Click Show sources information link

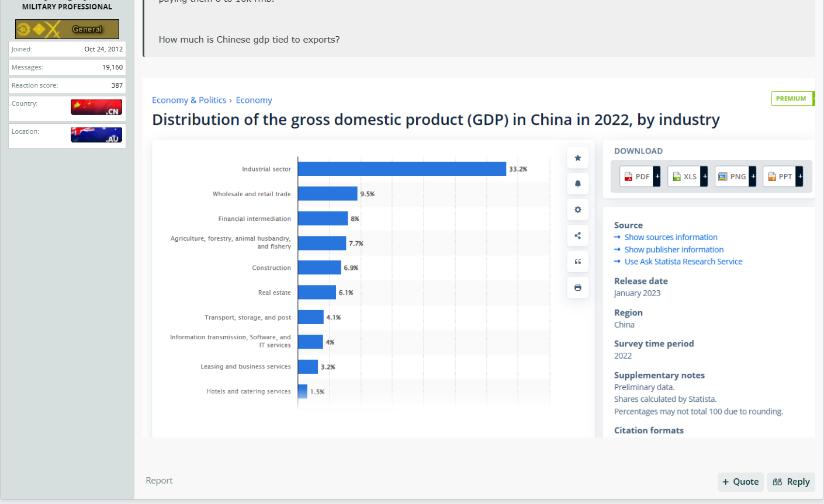tap(671, 237)
